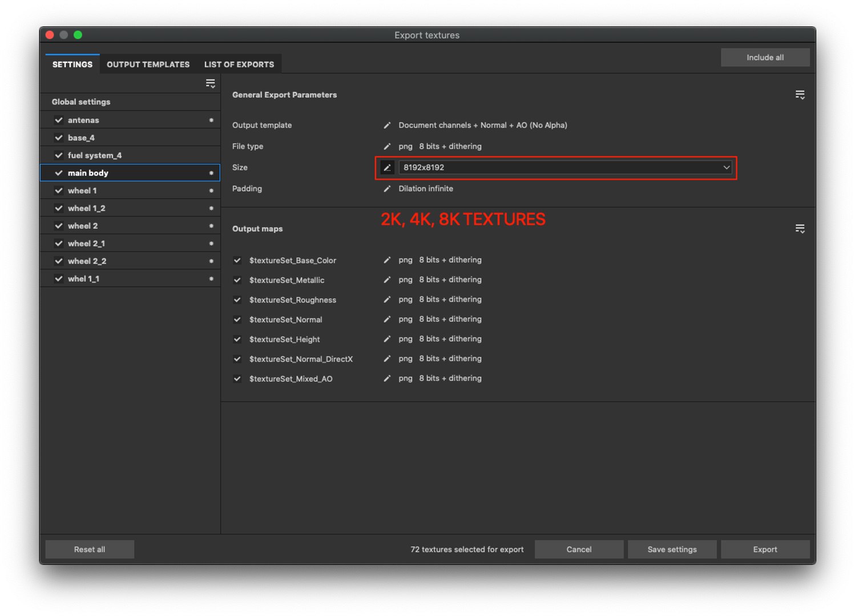Disable $textureSet_Height output map
The width and height of the screenshot is (855, 616).
[x=237, y=339]
